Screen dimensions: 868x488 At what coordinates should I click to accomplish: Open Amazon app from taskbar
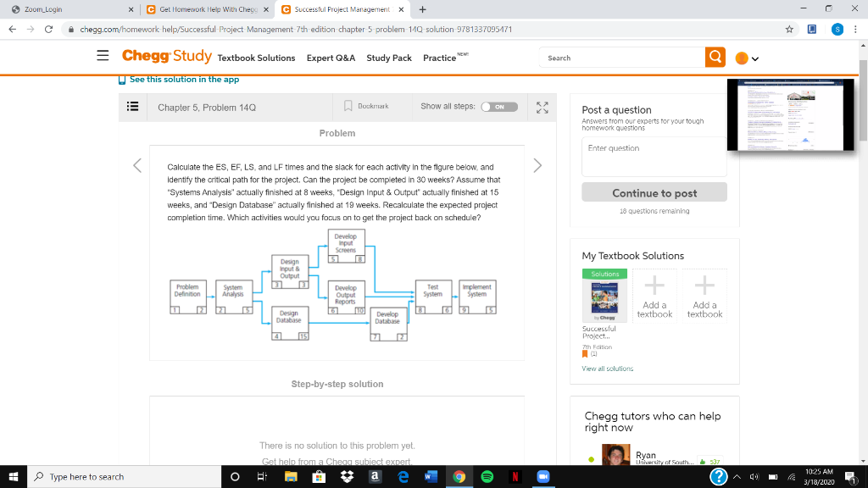click(x=375, y=476)
